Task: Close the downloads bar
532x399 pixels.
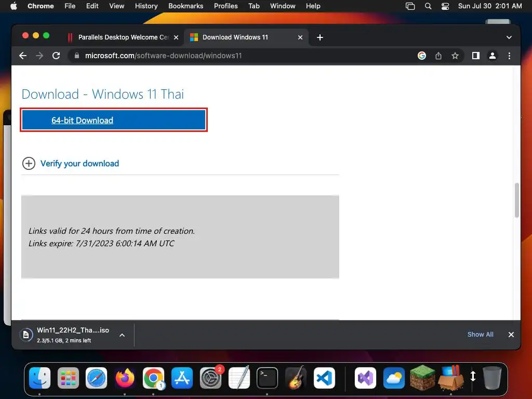Action: click(511, 335)
